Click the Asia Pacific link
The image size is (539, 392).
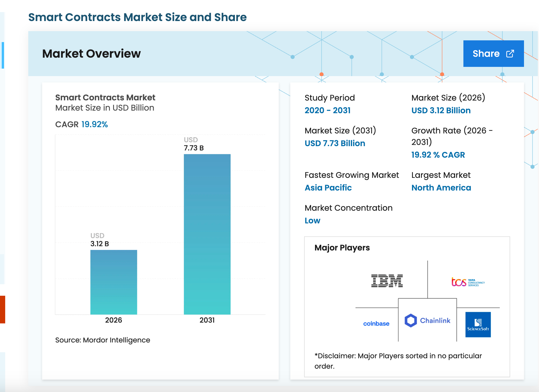coord(328,188)
